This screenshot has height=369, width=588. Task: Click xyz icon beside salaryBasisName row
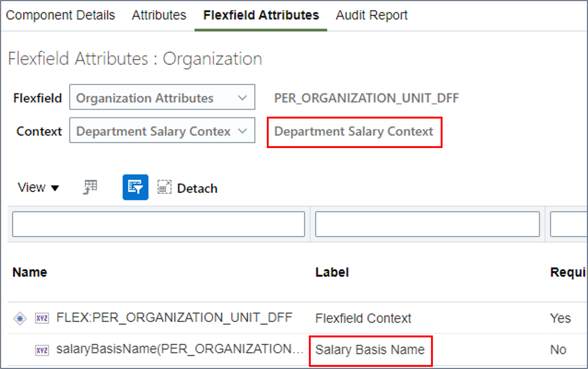coord(42,350)
